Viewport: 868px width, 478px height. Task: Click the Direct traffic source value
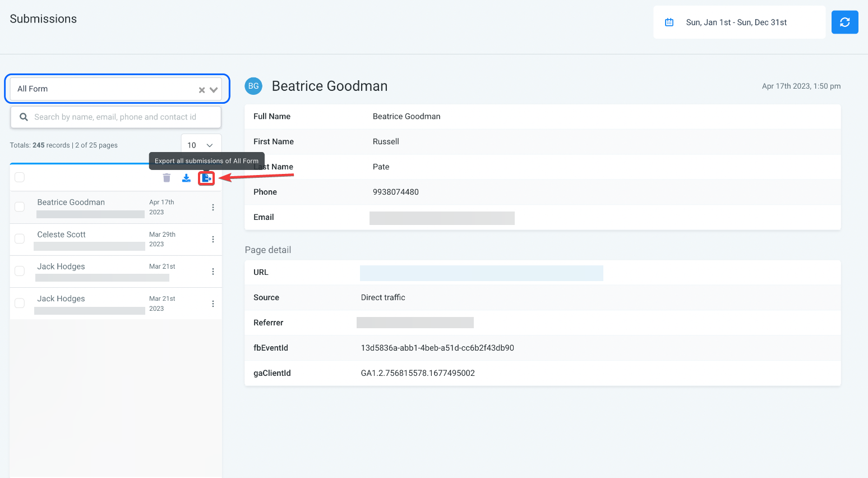point(383,297)
